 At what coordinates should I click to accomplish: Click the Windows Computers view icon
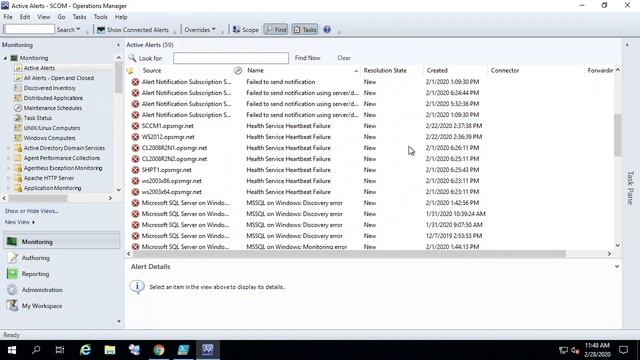click(18, 138)
